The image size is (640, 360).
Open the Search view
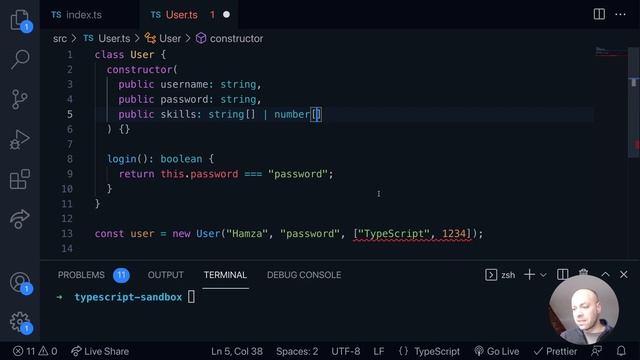pos(20,59)
